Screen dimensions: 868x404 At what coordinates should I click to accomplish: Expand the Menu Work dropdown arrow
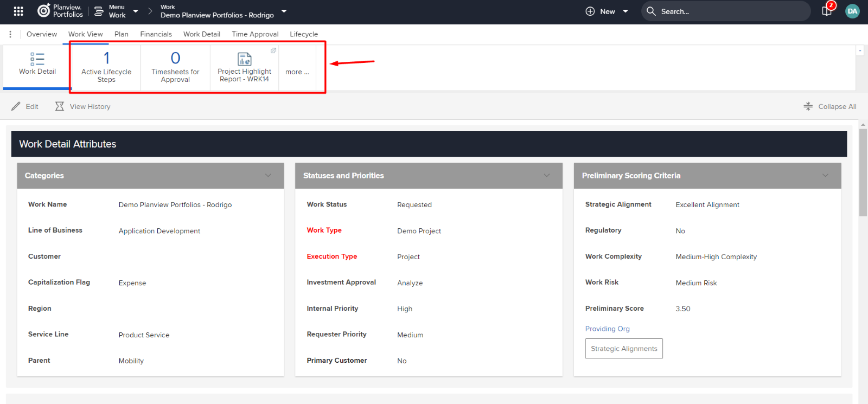pos(136,11)
